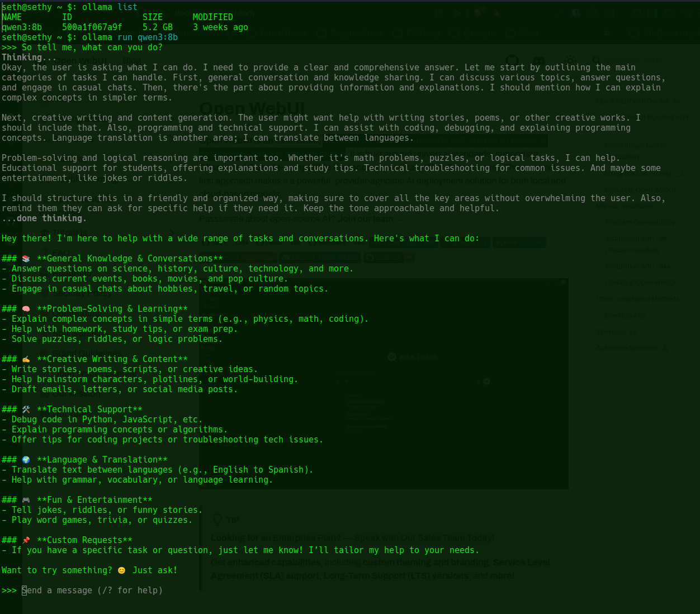Click the Language & Translation heading
Image resolution: width=700 pixels, height=614 pixels.
pyautogui.click(x=102, y=460)
